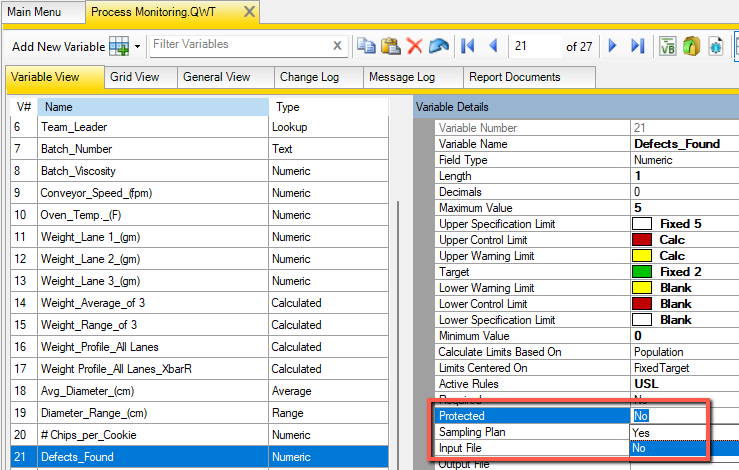This screenshot has width=739, height=470.
Task: Click the Lower Warning Limit yellow swatch
Action: point(641,288)
